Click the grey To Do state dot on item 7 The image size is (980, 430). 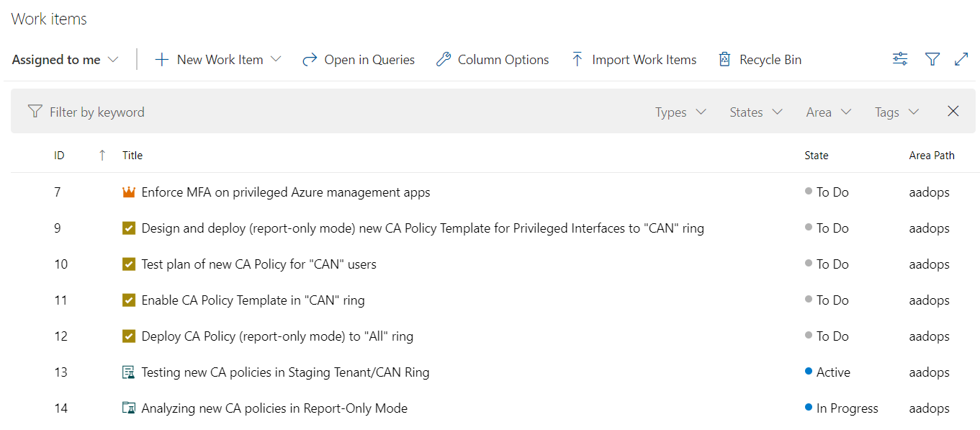(809, 192)
